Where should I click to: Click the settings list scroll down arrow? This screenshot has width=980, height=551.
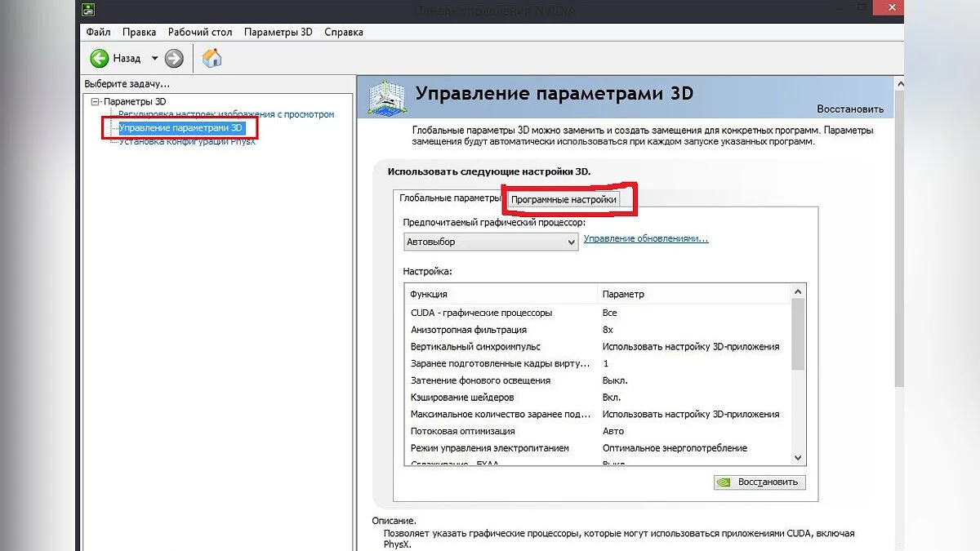coord(798,459)
